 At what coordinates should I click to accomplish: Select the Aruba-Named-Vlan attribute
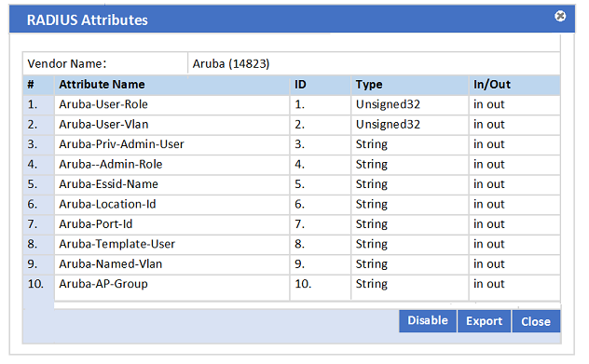point(292,263)
